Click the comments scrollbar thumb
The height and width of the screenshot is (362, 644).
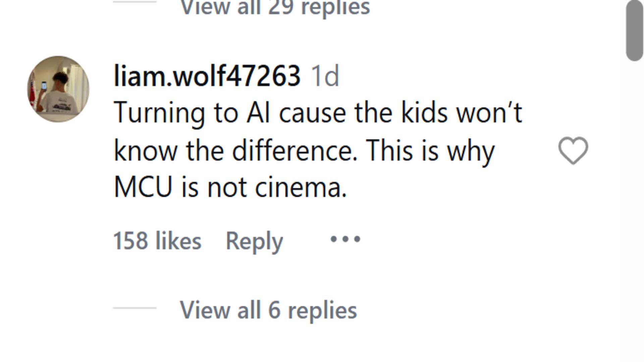(634, 30)
